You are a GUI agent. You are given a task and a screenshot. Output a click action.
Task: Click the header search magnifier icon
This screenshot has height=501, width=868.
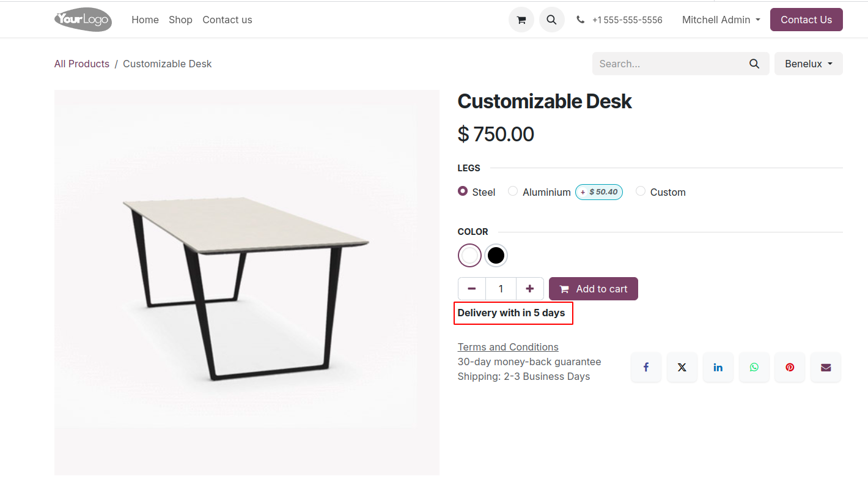tap(551, 20)
